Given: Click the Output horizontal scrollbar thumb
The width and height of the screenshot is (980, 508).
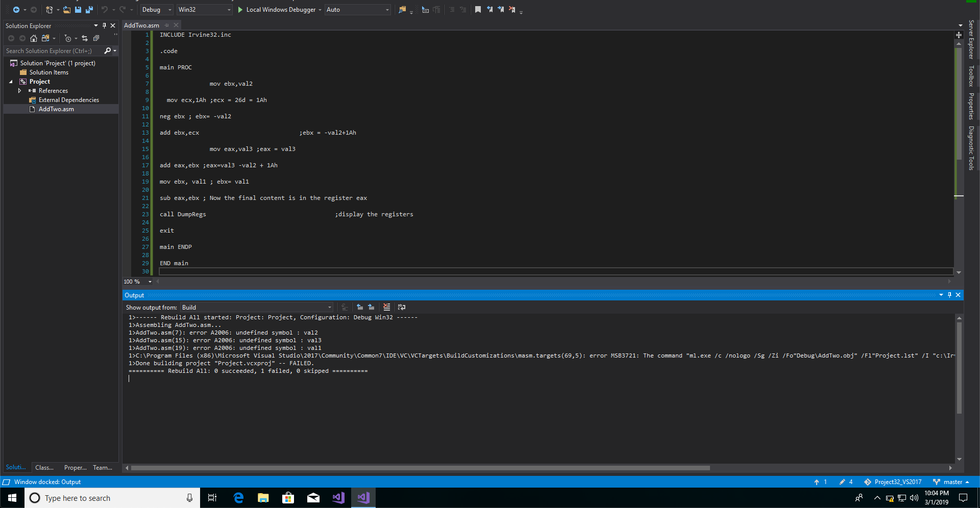Looking at the screenshot, I should pyautogui.click(x=420, y=468).
